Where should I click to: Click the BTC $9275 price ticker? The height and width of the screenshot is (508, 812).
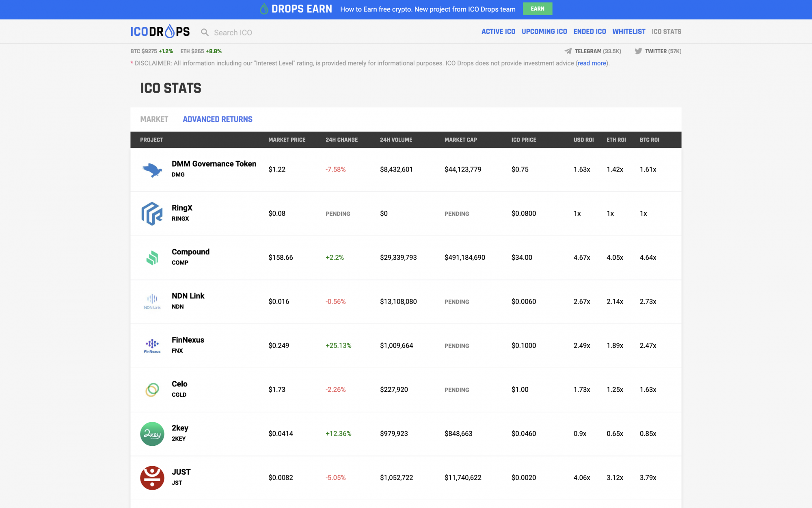point(151,51)
